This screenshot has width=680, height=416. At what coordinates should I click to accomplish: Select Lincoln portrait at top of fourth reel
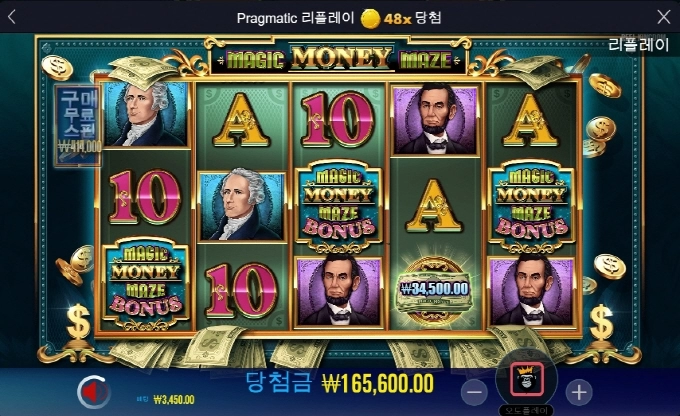point(435,119)
